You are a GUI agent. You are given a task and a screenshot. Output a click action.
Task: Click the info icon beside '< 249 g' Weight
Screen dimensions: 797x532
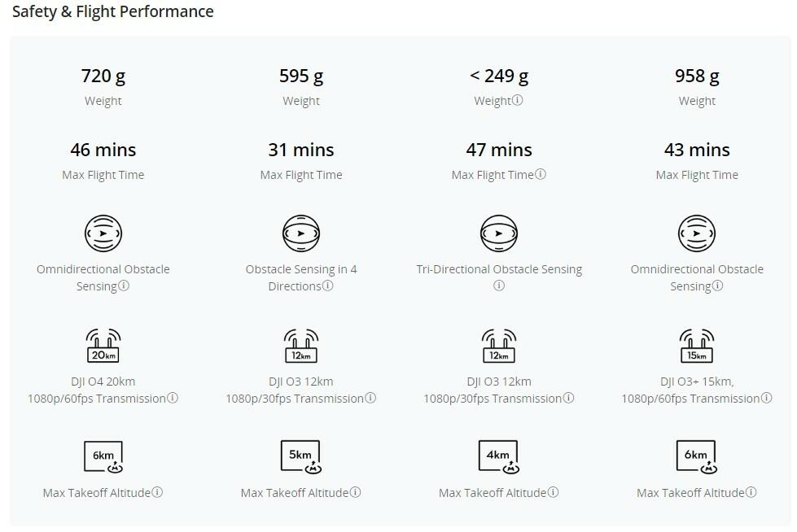pyautogui.click(x=517, y=100)
